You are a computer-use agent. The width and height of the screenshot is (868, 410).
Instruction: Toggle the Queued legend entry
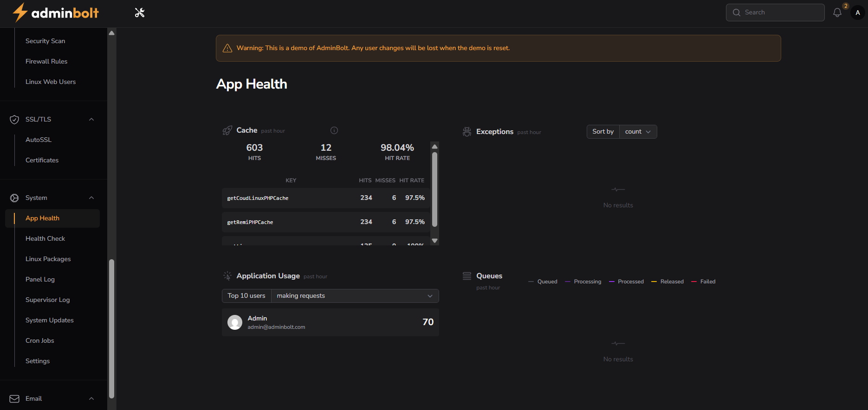(x=543, y=282)
